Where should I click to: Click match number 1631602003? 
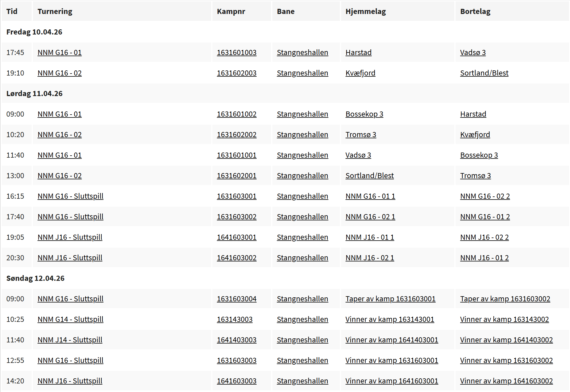pyautogui.click(x=236, y=73)
